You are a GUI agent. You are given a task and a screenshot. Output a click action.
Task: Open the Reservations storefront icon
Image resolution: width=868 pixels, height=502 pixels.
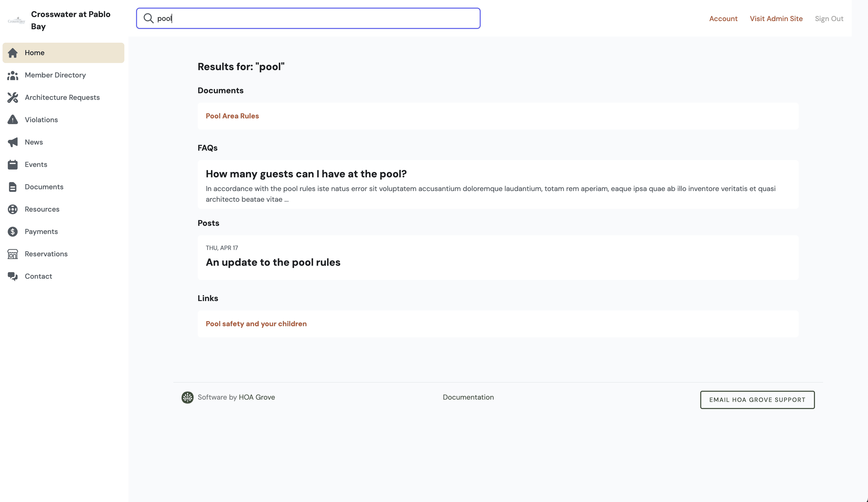pos(13,254)
